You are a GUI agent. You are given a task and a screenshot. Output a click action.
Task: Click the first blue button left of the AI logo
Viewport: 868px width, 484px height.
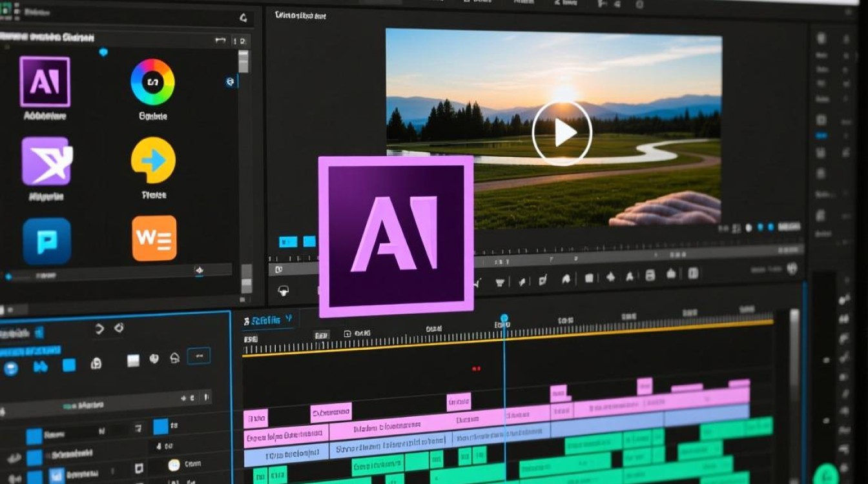287,241
